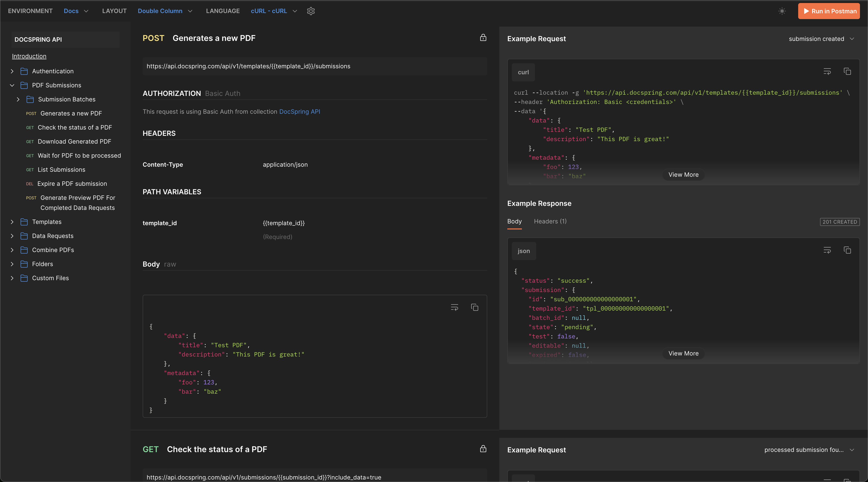Copy the Body raw code block
The width and height of the screenshot is (868, 482).
tap(475, 308)
